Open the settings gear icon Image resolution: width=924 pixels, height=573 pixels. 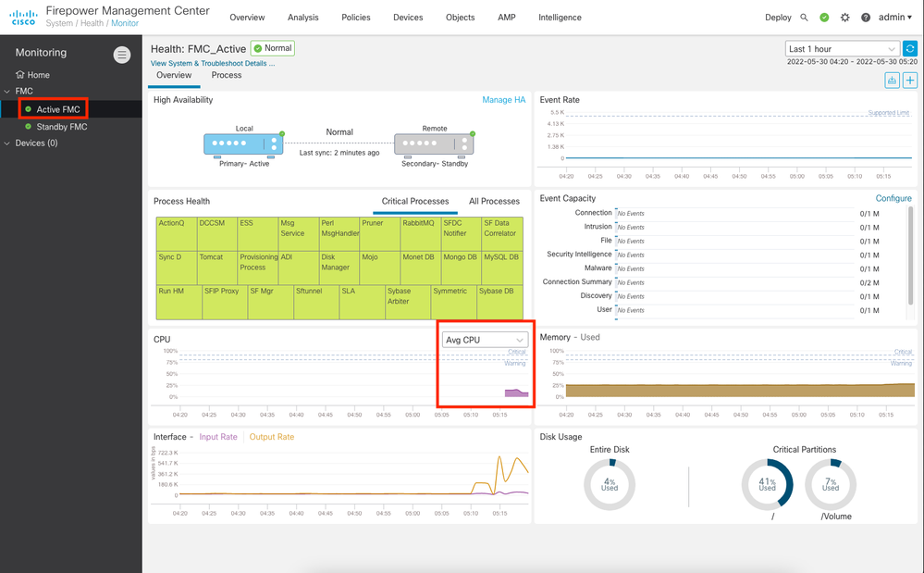point(845,18)
